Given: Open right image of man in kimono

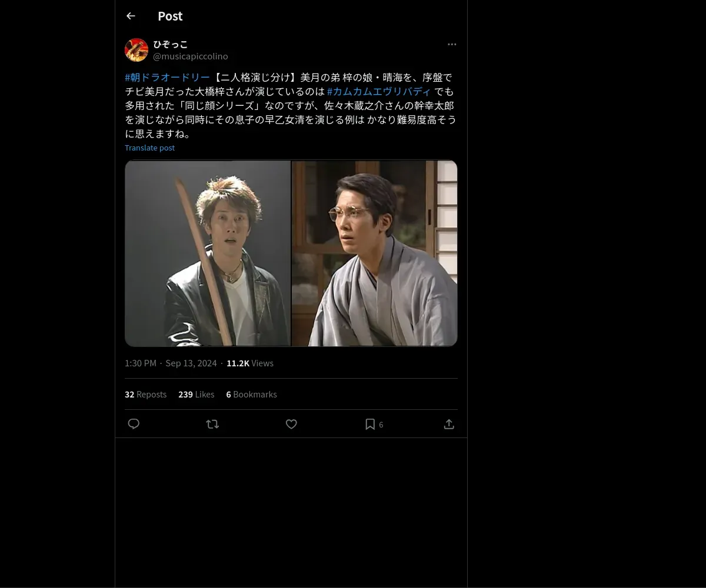Looking at the screenshot, I should [375, 253].
